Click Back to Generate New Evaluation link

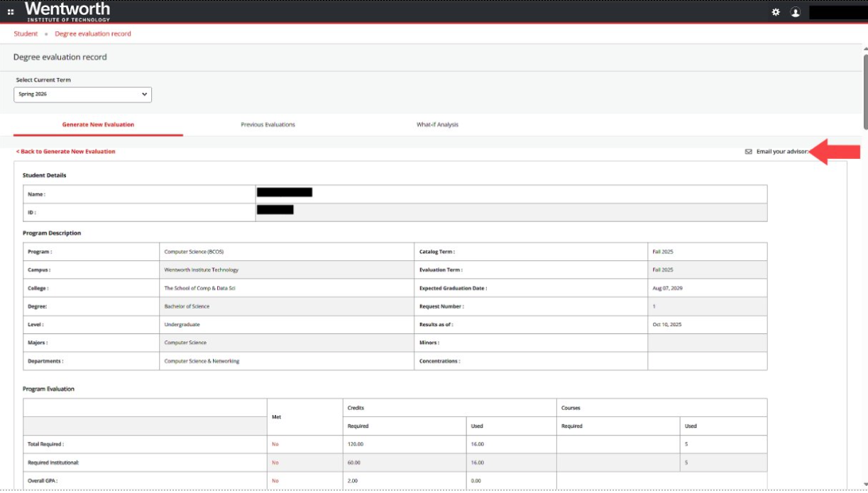[65, 152]
